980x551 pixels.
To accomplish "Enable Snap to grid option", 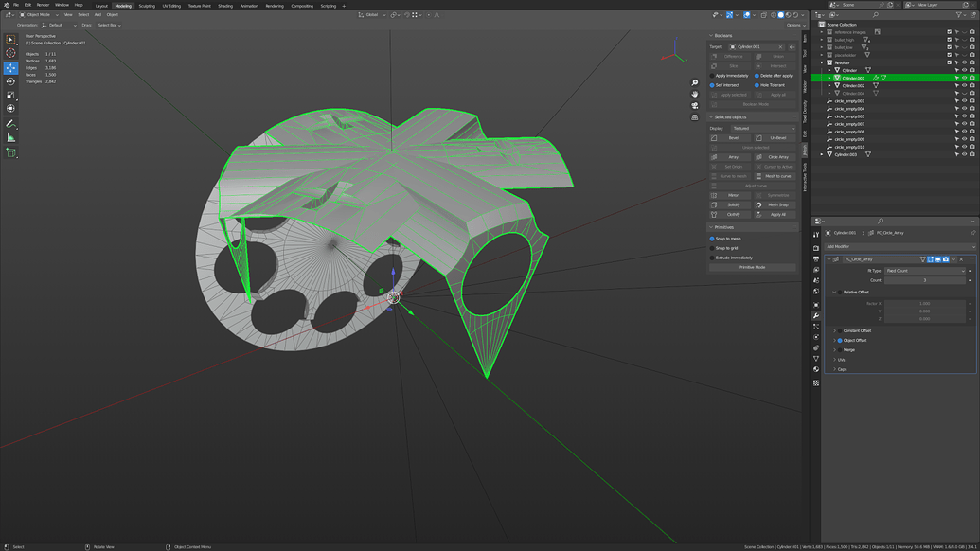I will [x=712, y=248].
